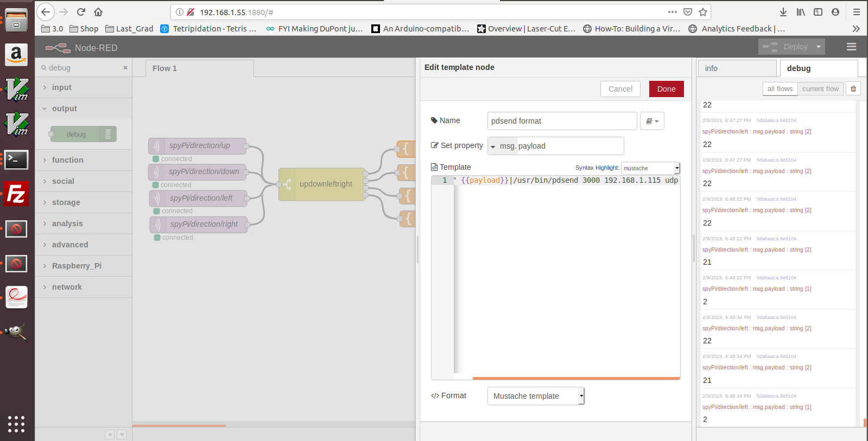Collapse the output palette category

click(x=84, y=108)
